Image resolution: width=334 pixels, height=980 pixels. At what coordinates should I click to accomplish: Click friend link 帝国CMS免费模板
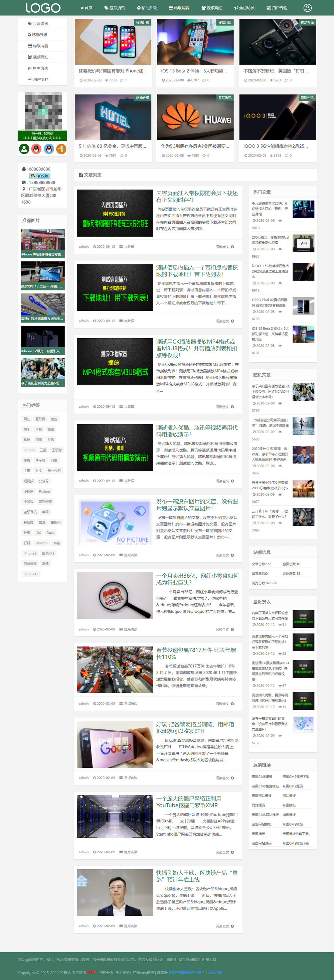[x=265, y=786]
